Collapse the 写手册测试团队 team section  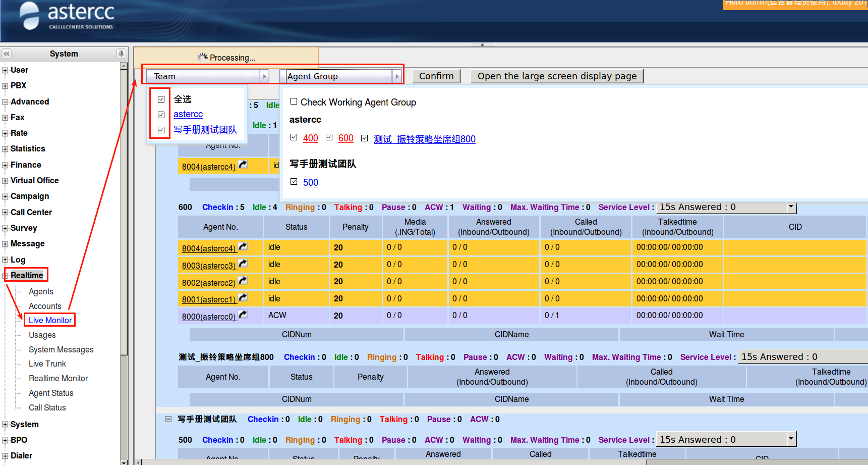tap(168, 419)
